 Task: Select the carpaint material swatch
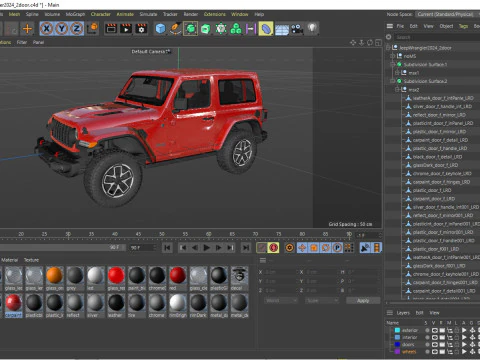click(14, 303)
